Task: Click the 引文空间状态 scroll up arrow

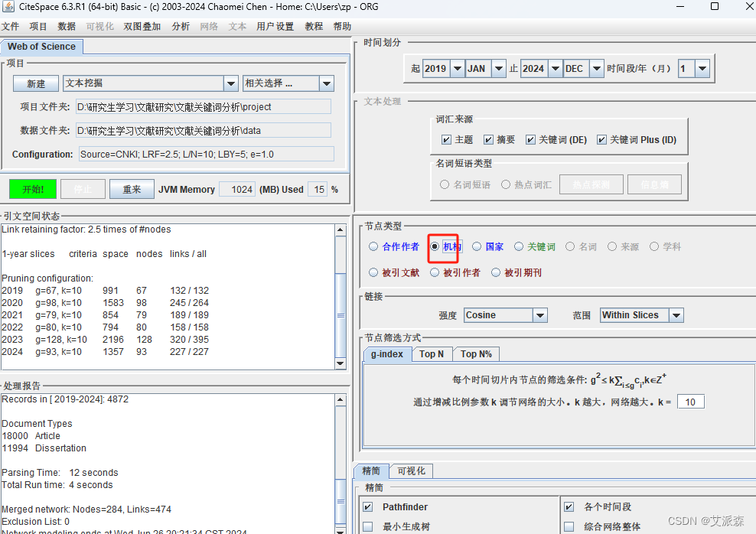Action: coord(341,230)
